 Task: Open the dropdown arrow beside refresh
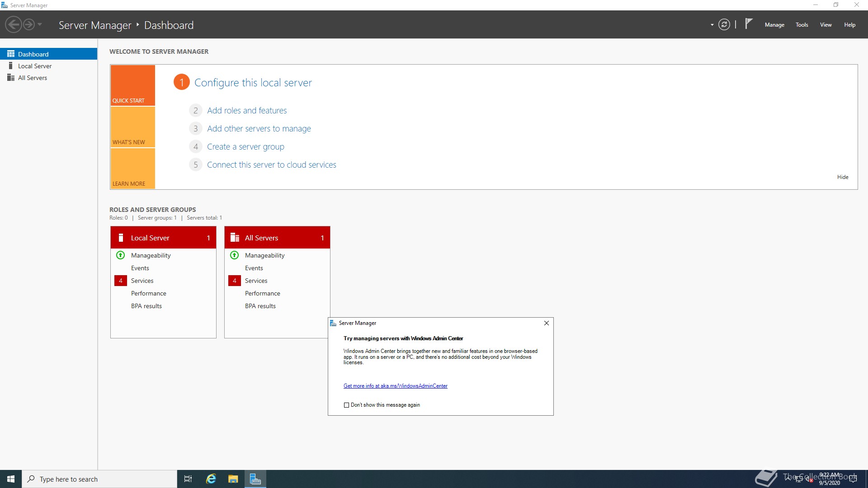(x=712, y=25)
